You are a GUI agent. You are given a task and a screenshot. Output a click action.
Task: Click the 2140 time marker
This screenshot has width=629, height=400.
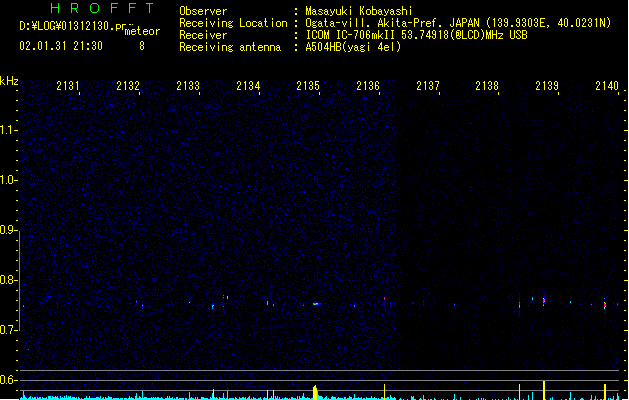[607, 86]
